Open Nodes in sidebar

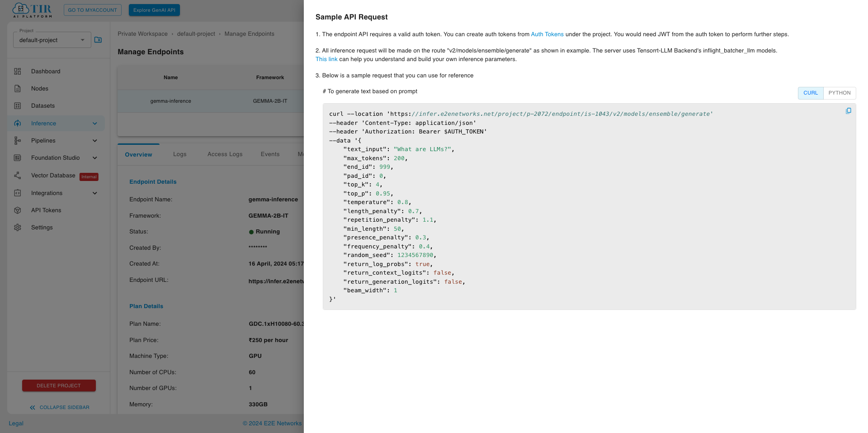click(40, 89)
